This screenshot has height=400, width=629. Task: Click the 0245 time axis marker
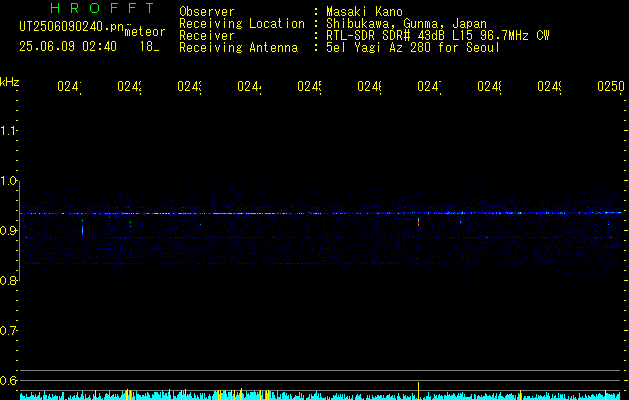pyautogui.click(x=309, y=86)
